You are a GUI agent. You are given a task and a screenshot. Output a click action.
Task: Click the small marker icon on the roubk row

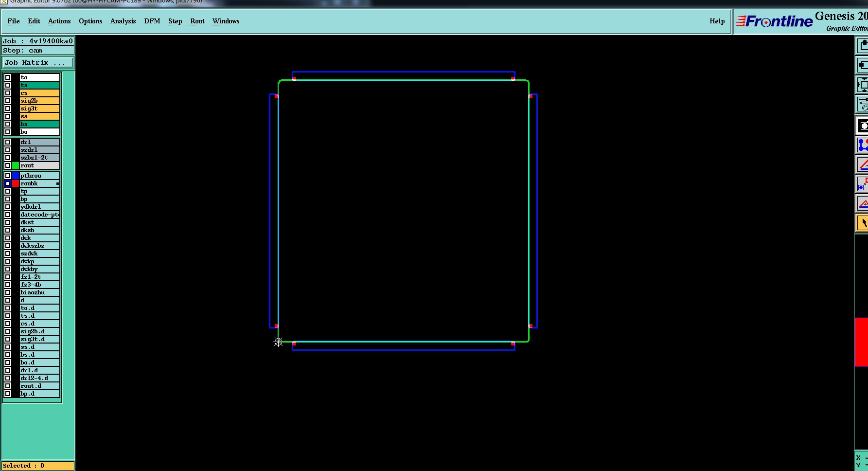tap(57, 183)
